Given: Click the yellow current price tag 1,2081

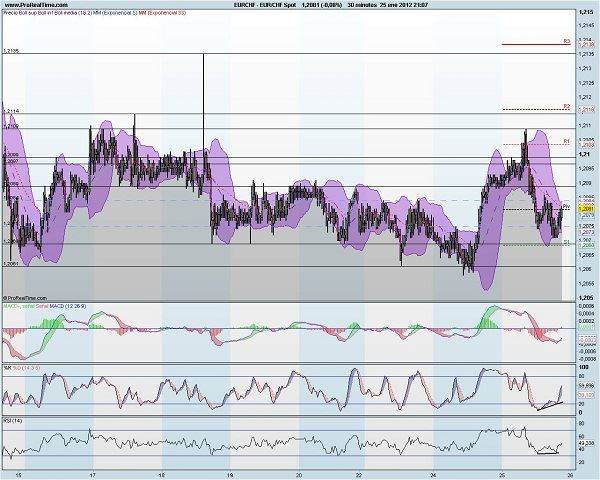Looking at the screenshot, I should [586, 209].
